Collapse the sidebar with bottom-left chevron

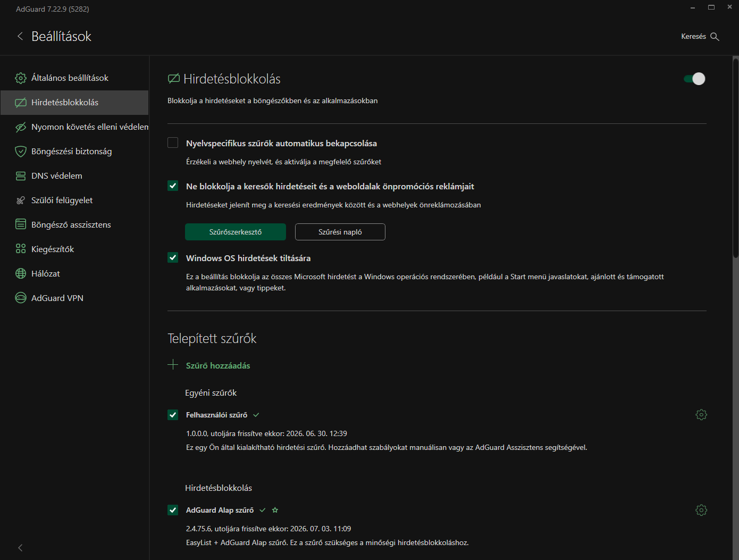click(20, 547)
